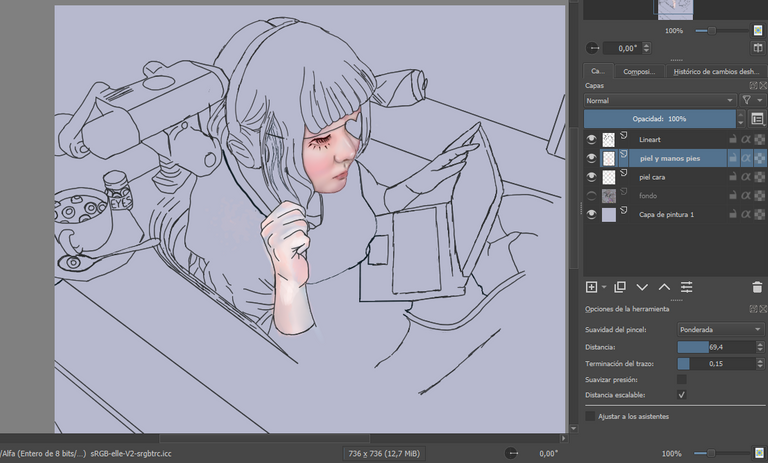768x463 pixels.
Task: Click the rotation dial icon in the overview panel
Action: pos(593,48)
